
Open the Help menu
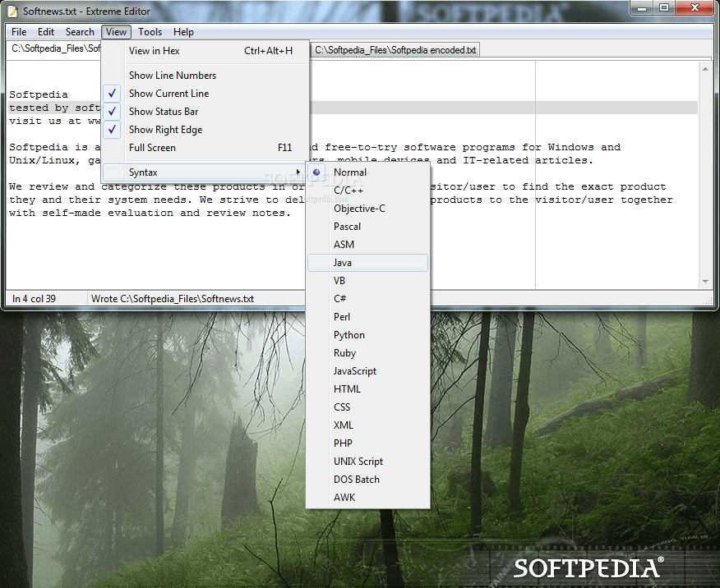point(183,32)
